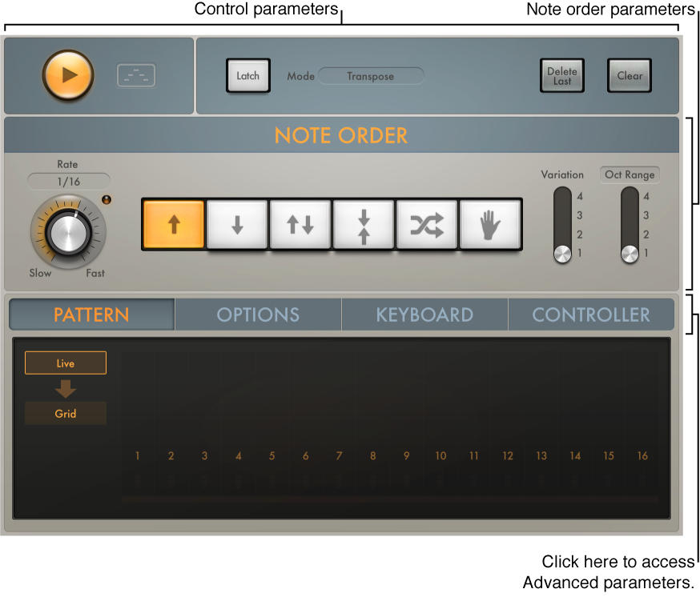Open the Oct Range selector

coord(630,174)
